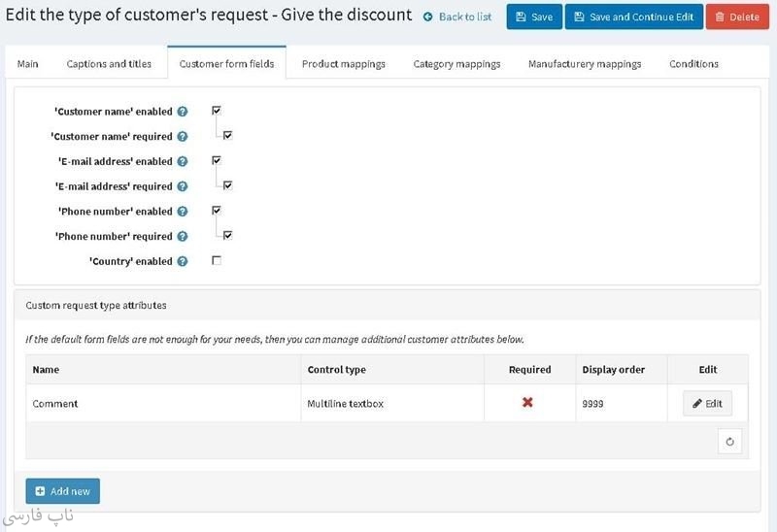Toggle the 'E-mail address' required checkbox
Image resolution: width=777 pixels, height=532 pixels.
[x=227, y=185]
